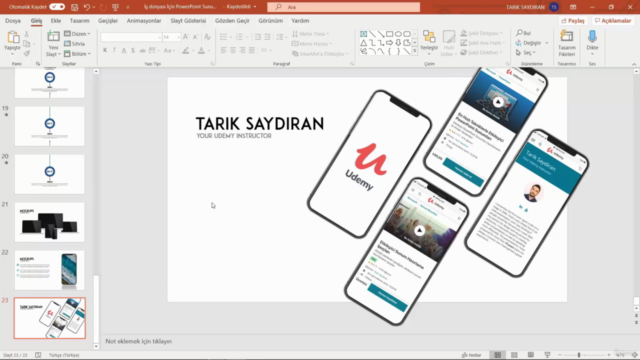Clear all formatting icon

coord(207,37)
